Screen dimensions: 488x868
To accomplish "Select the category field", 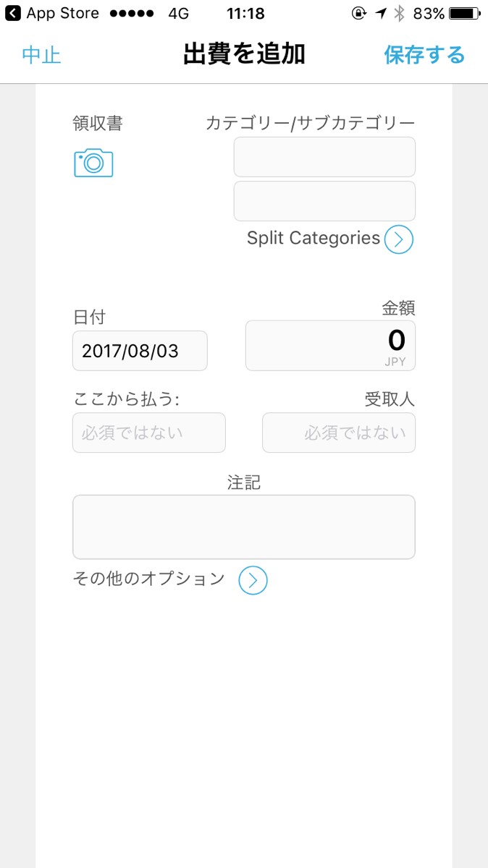I will point(324,157).
